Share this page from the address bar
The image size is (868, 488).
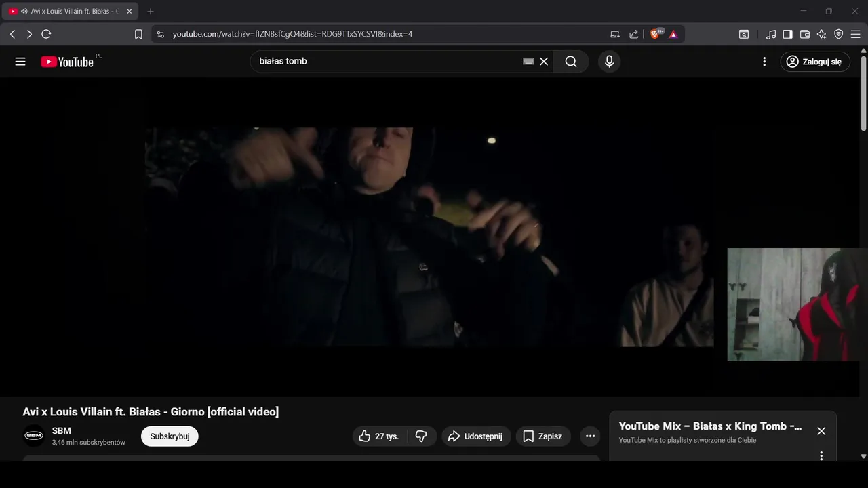(634, 34)
